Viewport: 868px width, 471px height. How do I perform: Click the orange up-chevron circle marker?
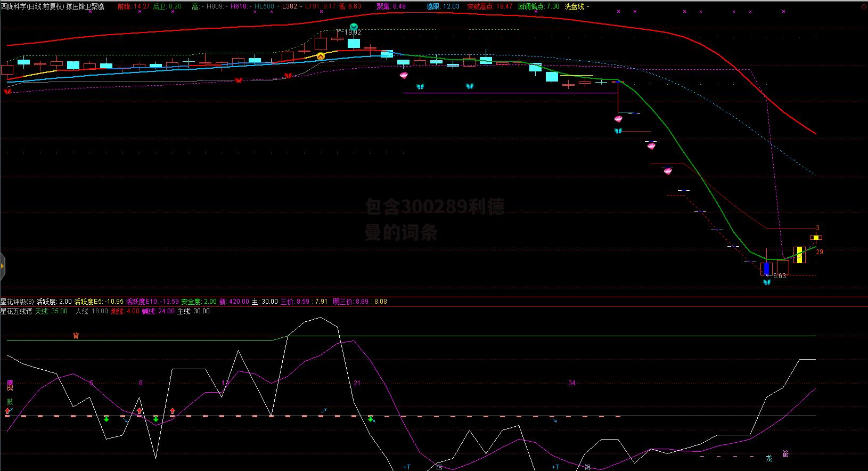tap(321, 56)
